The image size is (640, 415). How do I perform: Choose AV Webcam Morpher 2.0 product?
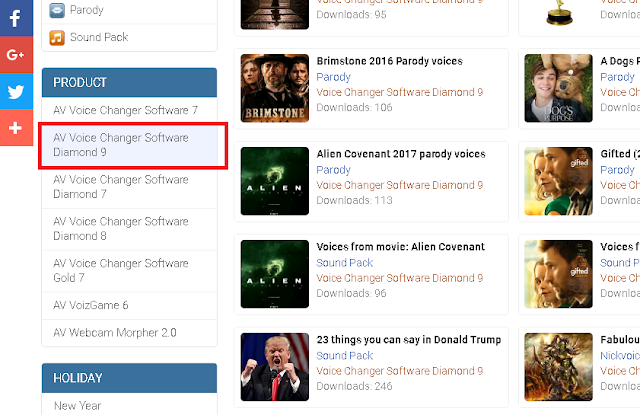pyautogui.click(x=129, y=333)
